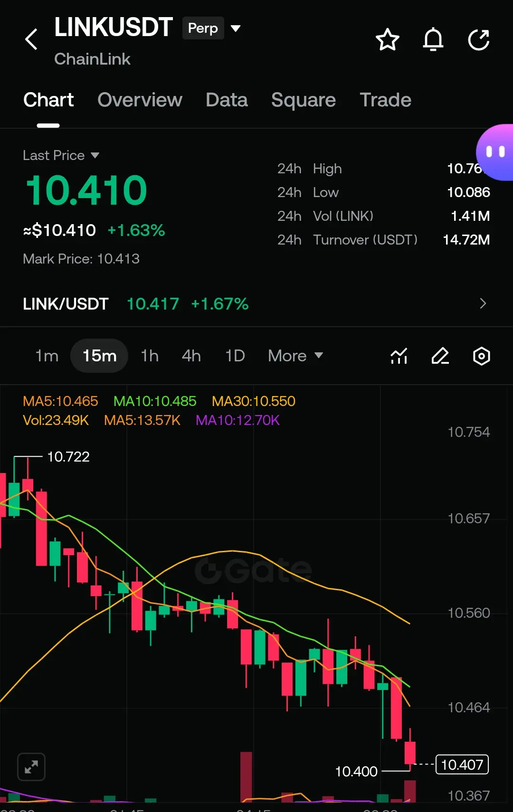Tap the +1.63% change value
The height and width of the screenshot is (812, 513).
pos(136,230)
